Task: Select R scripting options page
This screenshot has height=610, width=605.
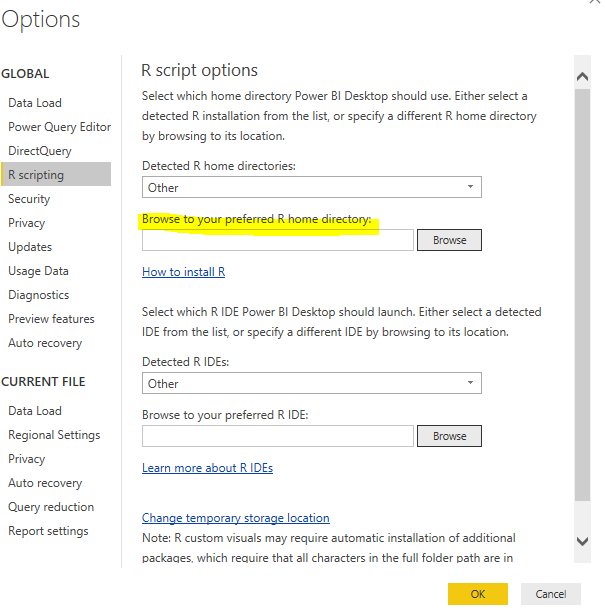Action: pyautogui.click(x=56, y=175)
